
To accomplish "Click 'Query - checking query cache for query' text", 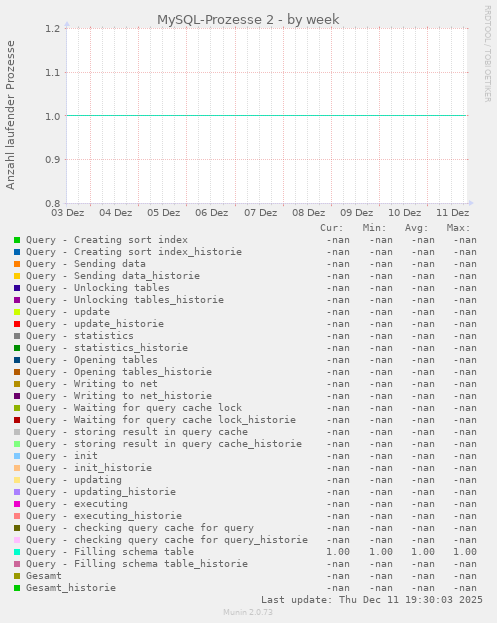I will pyautogui.click(x=140, y=528).
